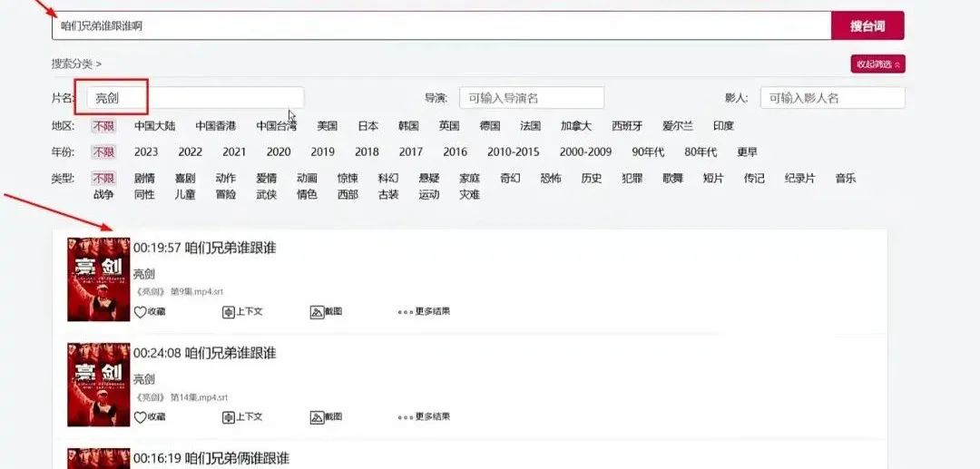Collapse filters with 收起筛选 button
The width and height of the screenshot is (980, 469).
(x=877, y=64)
